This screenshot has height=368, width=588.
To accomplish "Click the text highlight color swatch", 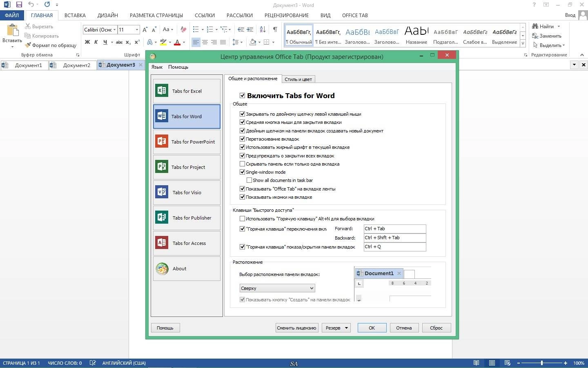I will [163, 42].
